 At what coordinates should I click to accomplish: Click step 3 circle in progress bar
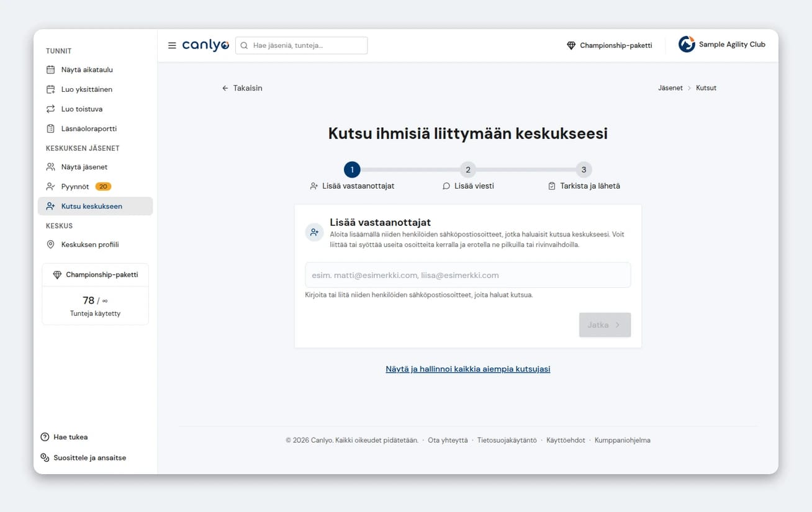584,169
